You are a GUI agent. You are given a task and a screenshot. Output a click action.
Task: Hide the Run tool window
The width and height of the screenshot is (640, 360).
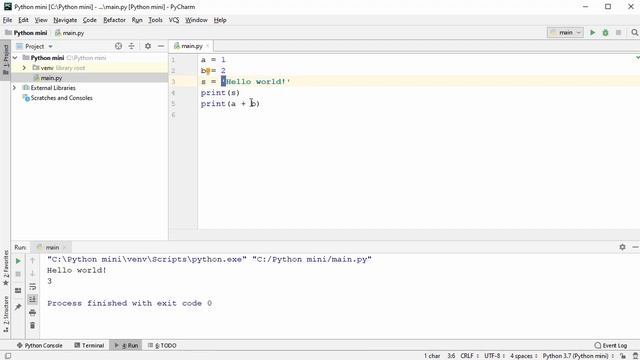pyautogui.click(x=635, y=247)
